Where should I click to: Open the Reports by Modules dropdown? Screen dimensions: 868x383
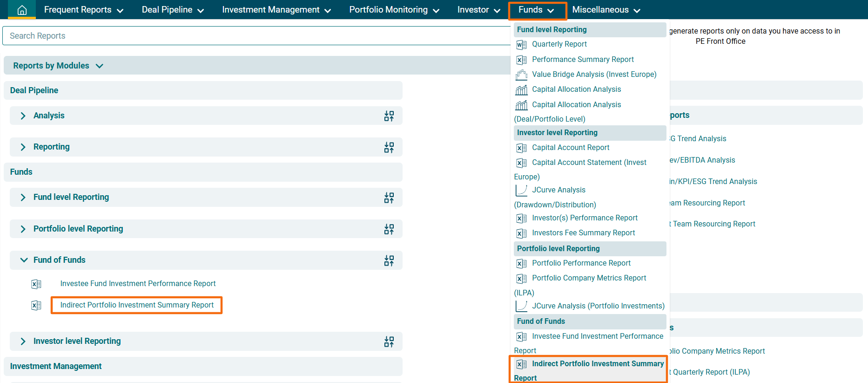click(58, 66)
